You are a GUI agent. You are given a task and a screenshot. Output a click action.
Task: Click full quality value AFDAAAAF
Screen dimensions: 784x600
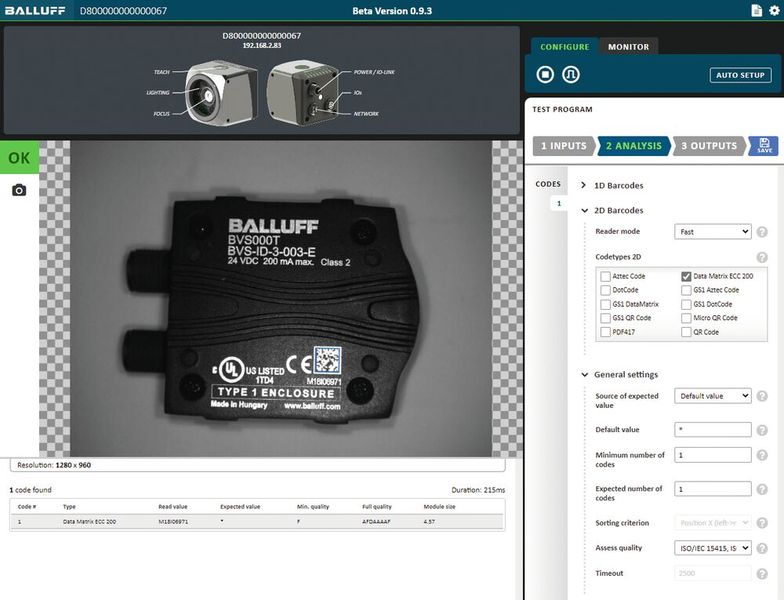[376, 522]
